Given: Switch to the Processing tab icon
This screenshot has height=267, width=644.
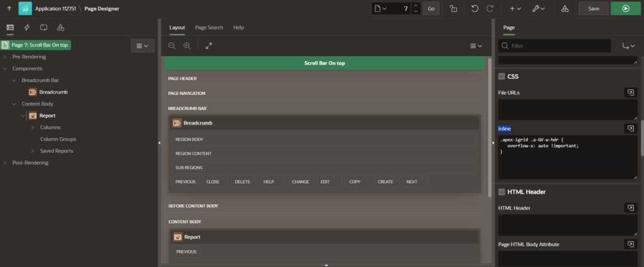Looking at the screenshot, I should click(43, 28).
